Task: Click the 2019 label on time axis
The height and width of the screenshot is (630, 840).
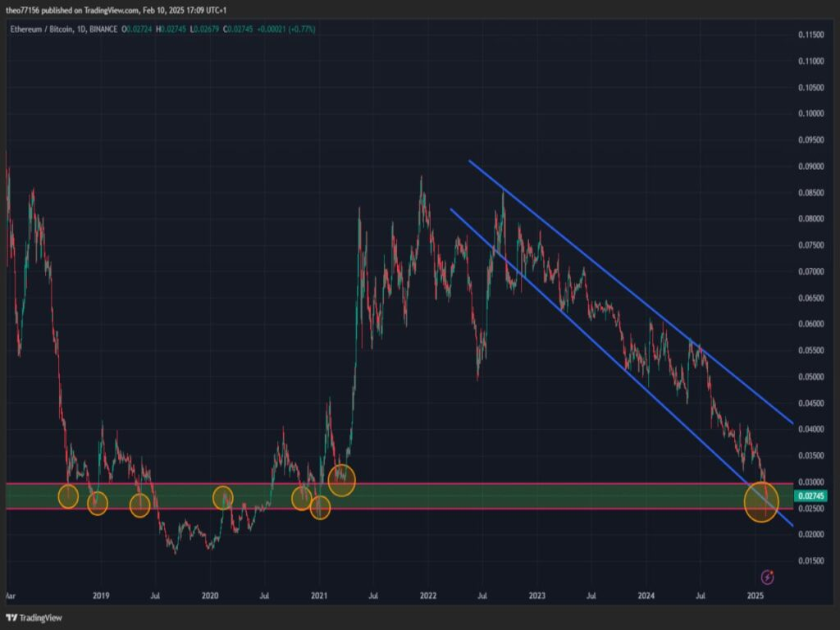Action: pyautogui.click(x=101, y=594)
